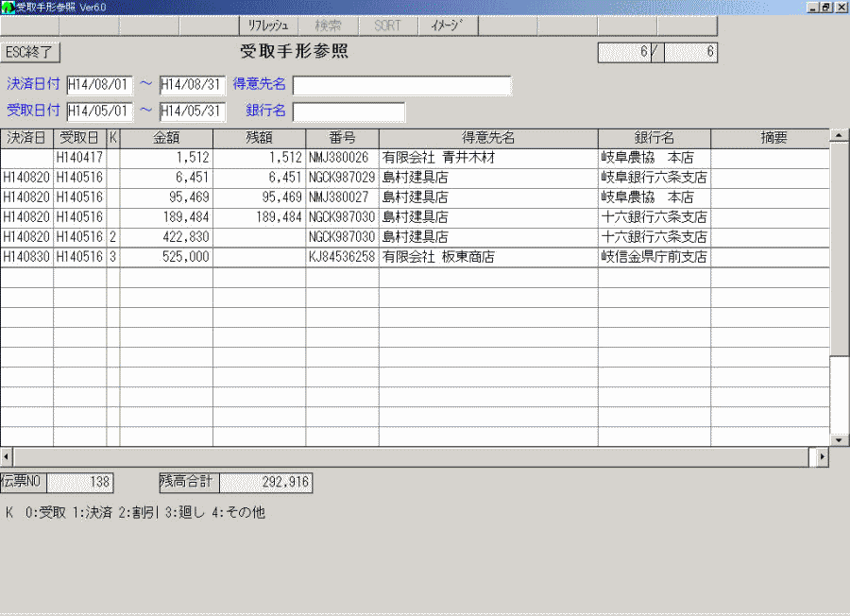Click bank name 岐信金県庁前支店
The height and width of the screenshot is (616, 850).
coord(654,257)
